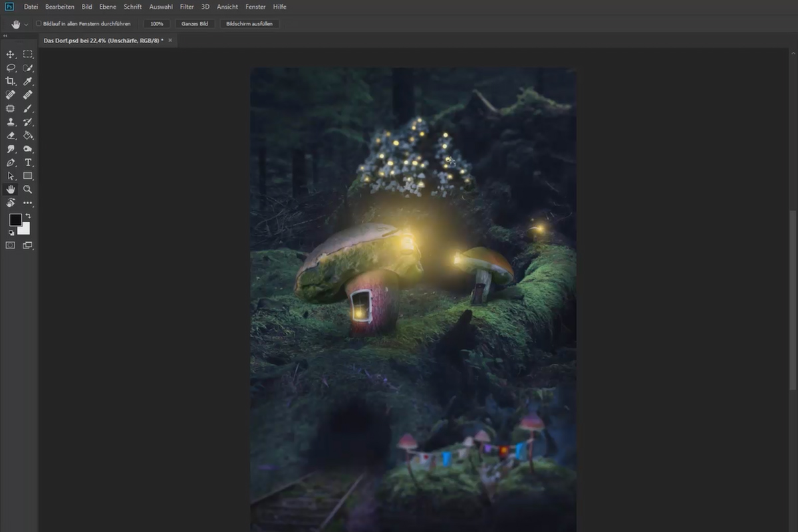
Task: Open the Edit Toolbar three-dots button
Action: coord(28,203)
